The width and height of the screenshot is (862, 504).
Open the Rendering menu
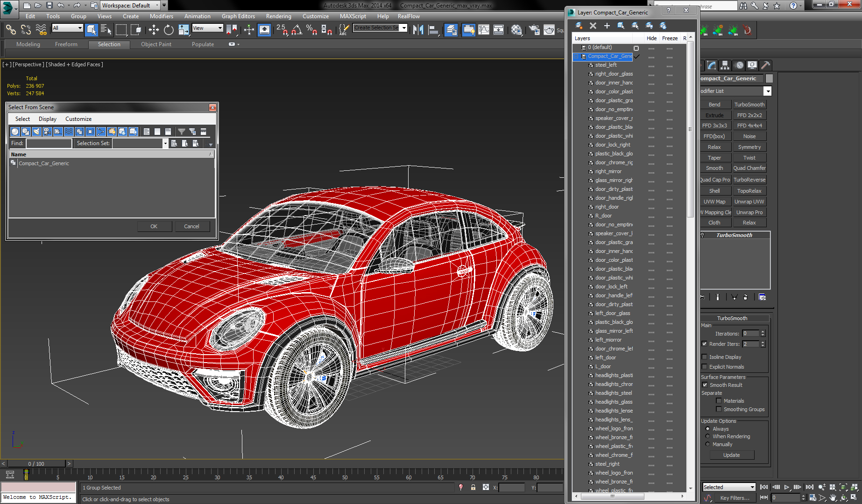(x=278, y=16)
